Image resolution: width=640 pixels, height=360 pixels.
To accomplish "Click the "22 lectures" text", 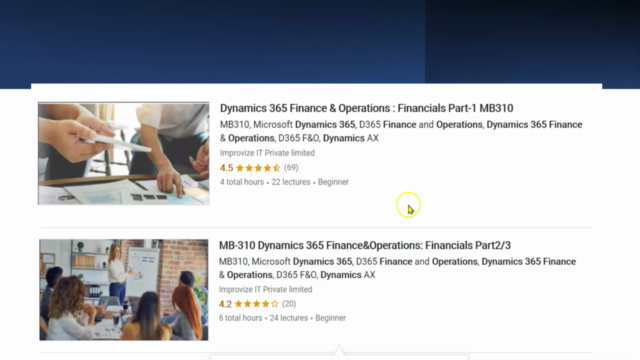I will (x=291, y=182).
